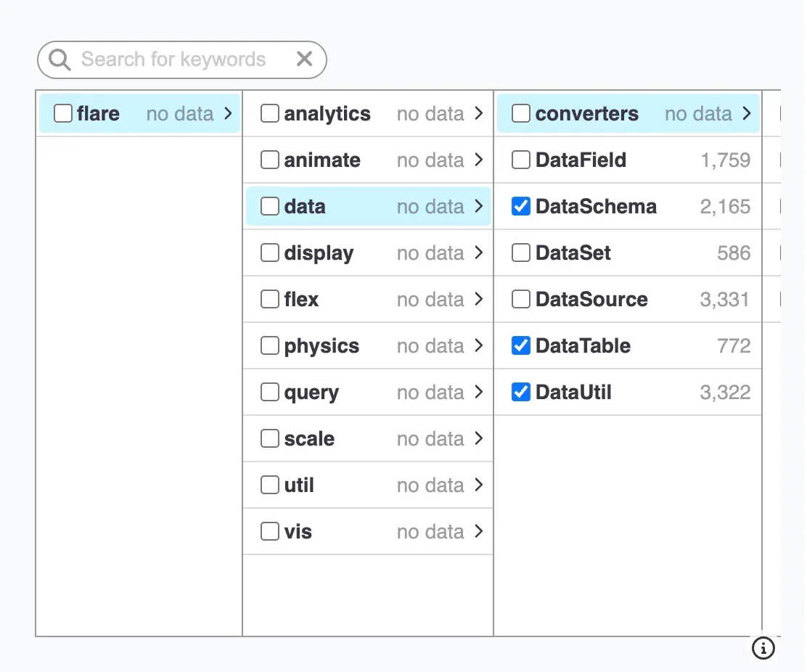Check the flare checkbox
Image resolution: width=807 pixels, height=672 pixels.
63,113
